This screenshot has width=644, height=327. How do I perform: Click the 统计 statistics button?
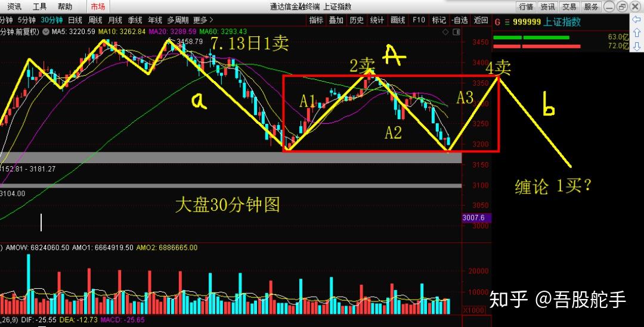click(x=377, y=20)
